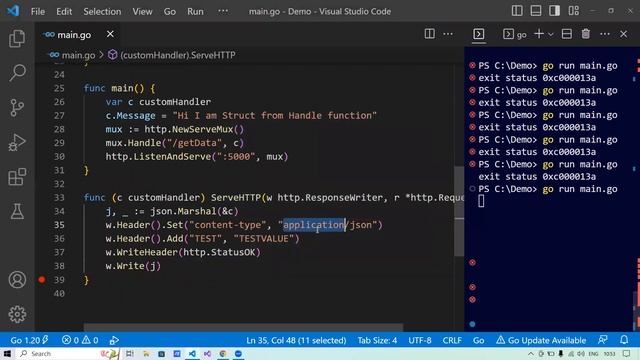
Task: Open the Run and Debug view
Action: 17,142
